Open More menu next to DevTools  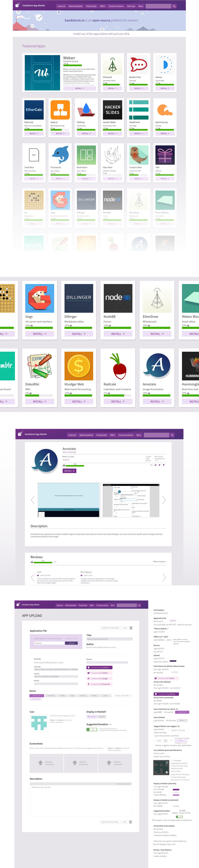pyautogui.click(x=141, y=6)
